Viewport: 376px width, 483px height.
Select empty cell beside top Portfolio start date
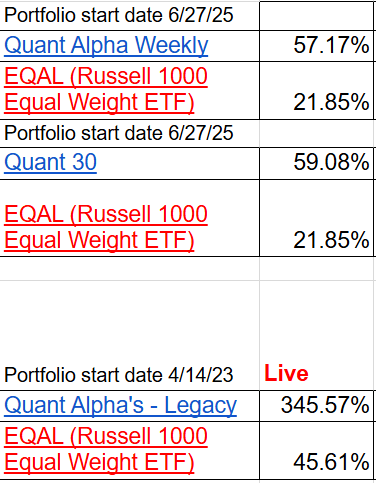pyautogui.click(x=316, y=16)
